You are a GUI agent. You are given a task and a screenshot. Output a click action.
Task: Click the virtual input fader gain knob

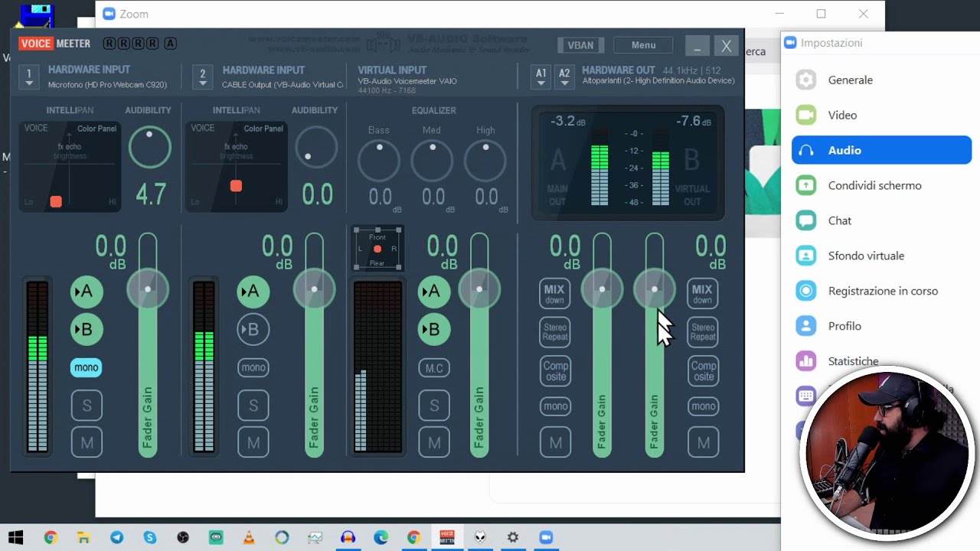(x=479, y=289)
